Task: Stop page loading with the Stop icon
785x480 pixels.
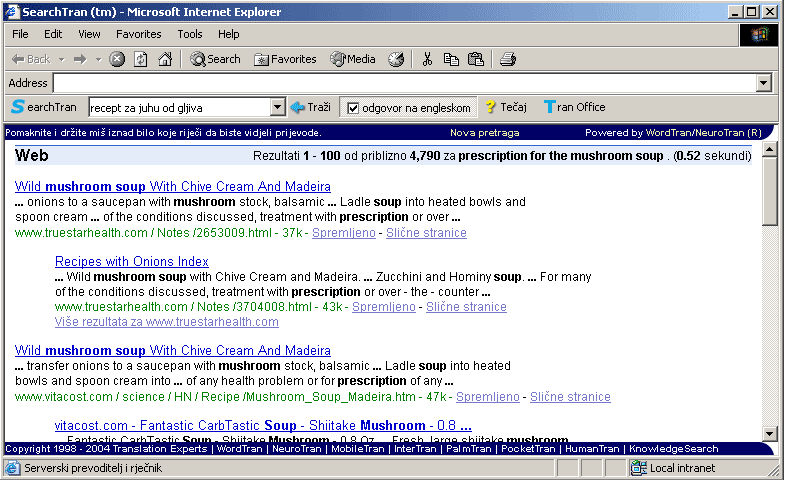Action: pyautogui.click(x=117, y=60)
